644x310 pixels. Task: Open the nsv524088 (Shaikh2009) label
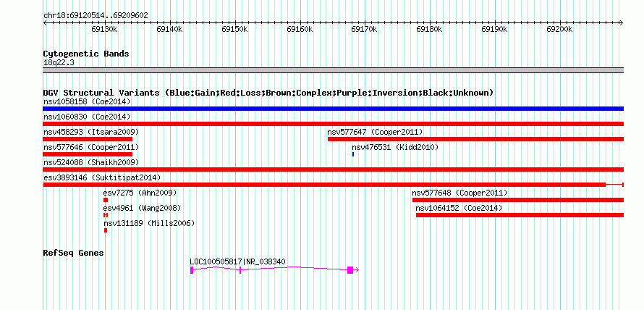(x=91, y=162)
